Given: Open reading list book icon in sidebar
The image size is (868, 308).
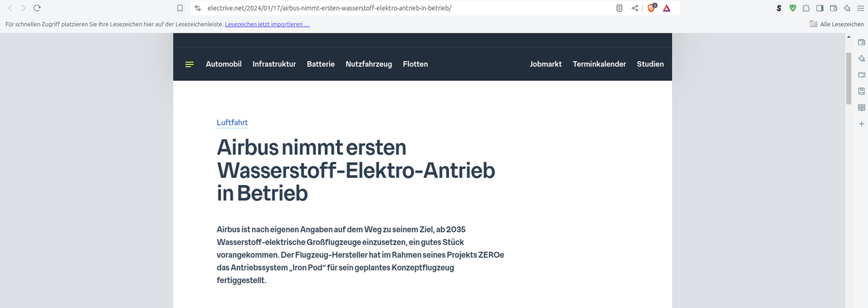Looking at the screenshot, I should [862, 107].
